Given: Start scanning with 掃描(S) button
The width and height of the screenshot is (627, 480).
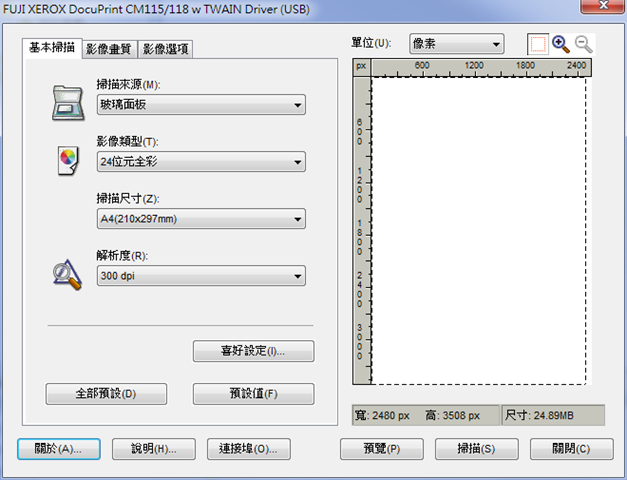Looking at the screenshot, I should pos(477,449).
